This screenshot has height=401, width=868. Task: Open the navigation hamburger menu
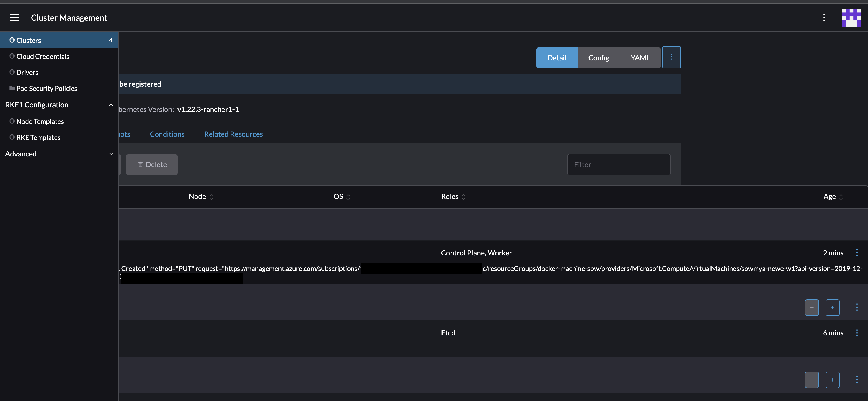(14, 18)
